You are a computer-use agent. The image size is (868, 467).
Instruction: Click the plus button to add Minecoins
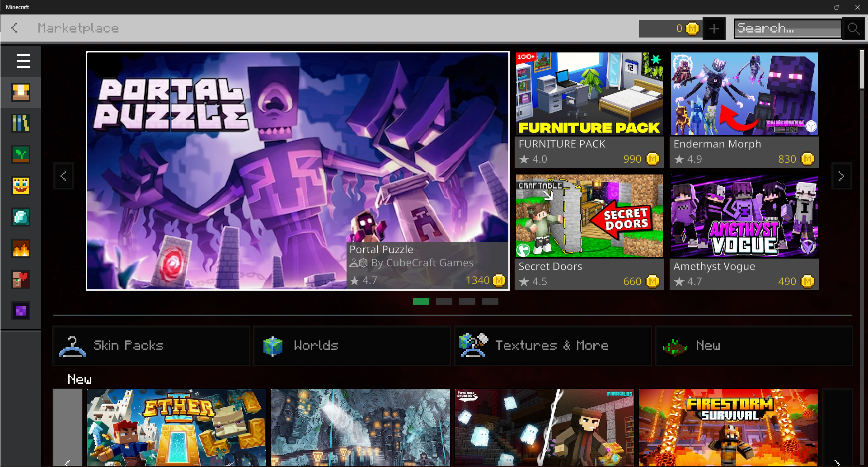tap(714, 28)
